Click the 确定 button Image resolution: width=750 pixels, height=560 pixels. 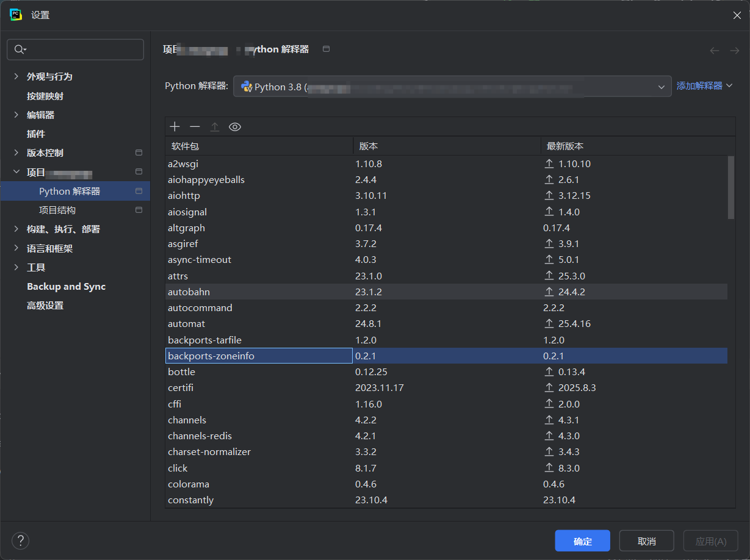pos(582,540)
